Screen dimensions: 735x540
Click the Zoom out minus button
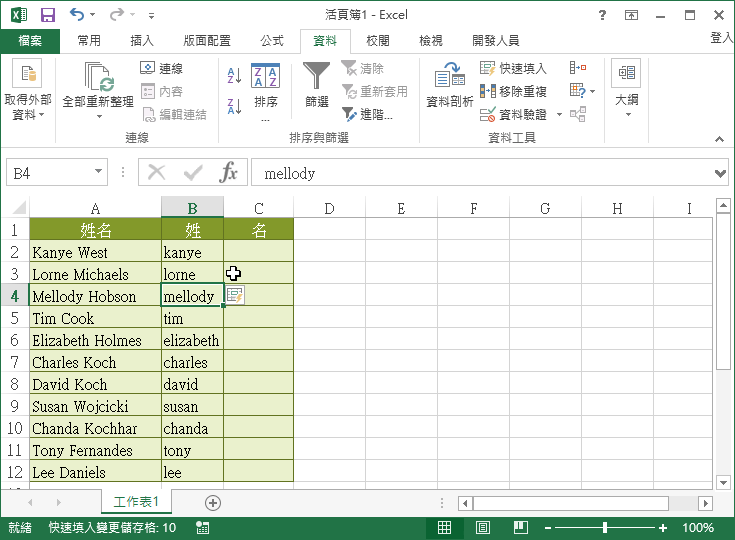pos(548,528)
